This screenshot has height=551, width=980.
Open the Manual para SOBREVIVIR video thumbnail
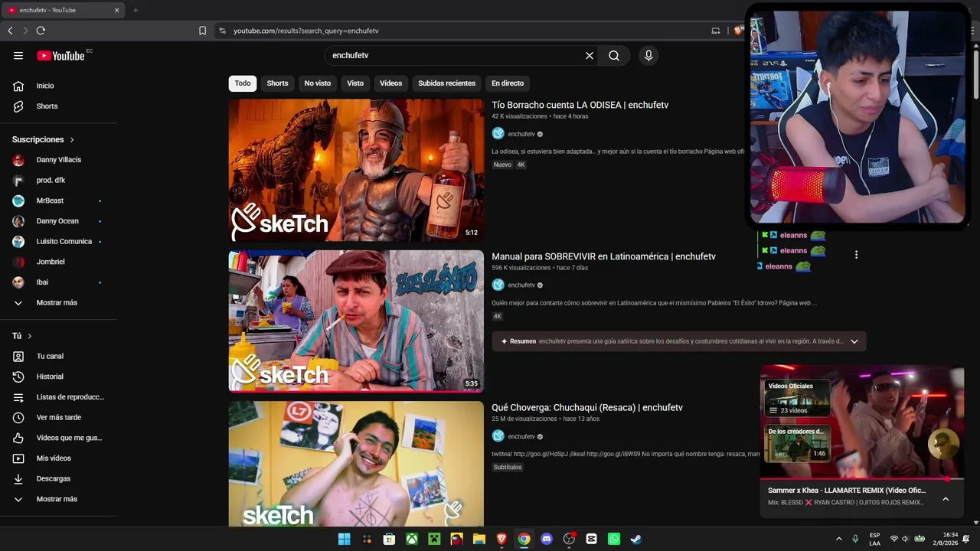(x=356, y=321)
